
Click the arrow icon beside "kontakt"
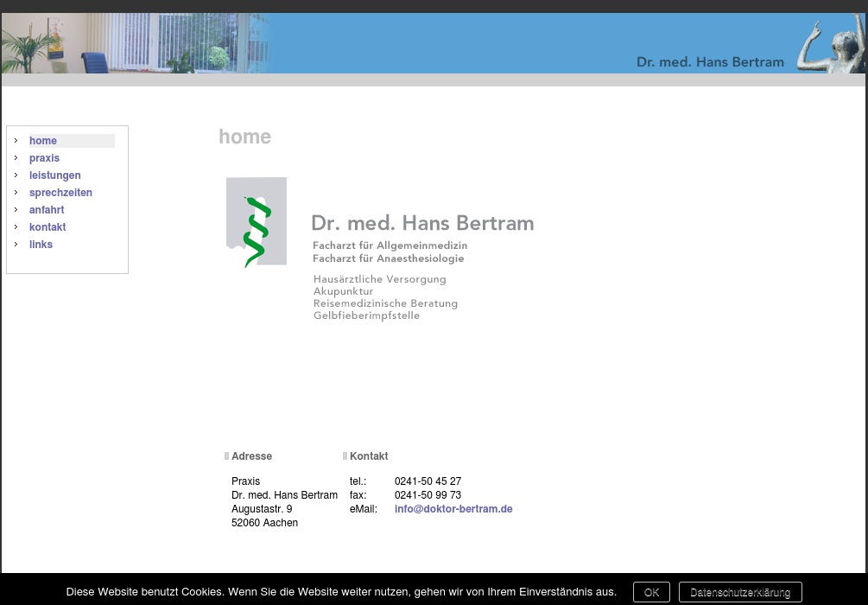coord(16,227)
